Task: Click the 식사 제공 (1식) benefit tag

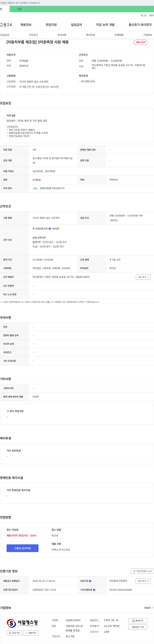Action: point(88,81)
